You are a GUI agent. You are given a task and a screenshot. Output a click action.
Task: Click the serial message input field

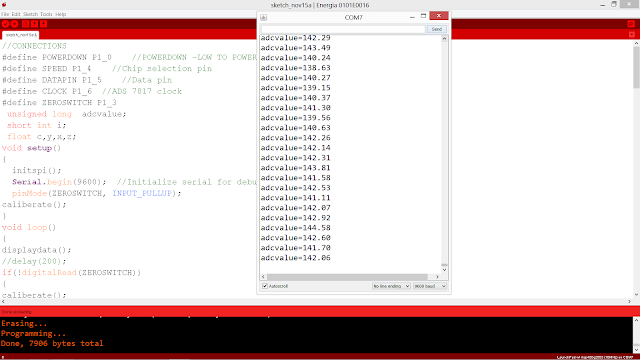click(x=343, y=29)
